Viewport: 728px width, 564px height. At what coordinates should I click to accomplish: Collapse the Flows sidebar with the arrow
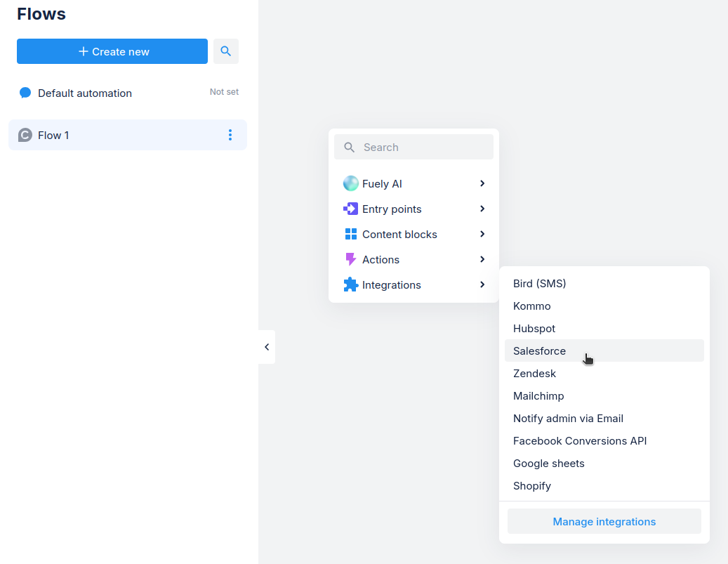267,347
